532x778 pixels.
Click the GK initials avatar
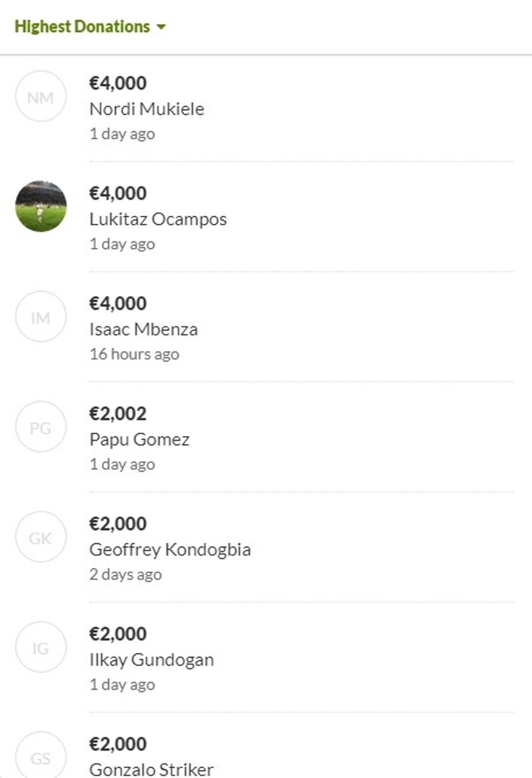pyautogui.click(x=41, y=537)
